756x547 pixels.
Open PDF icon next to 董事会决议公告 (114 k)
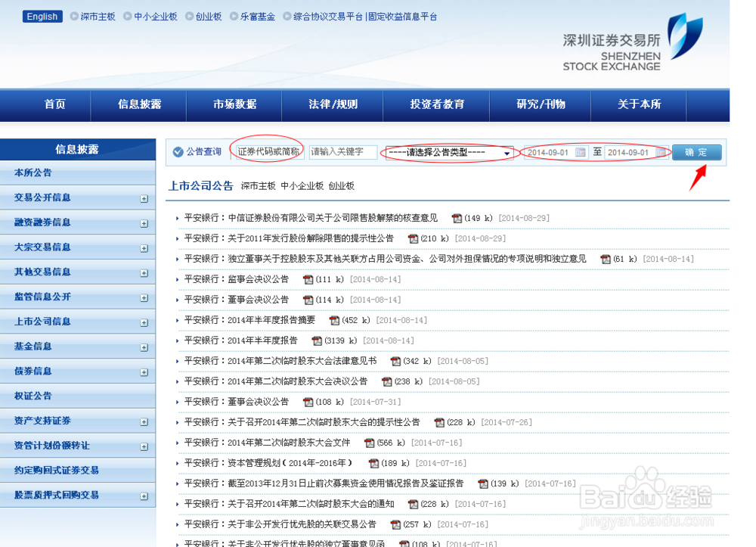click(308, 300)
